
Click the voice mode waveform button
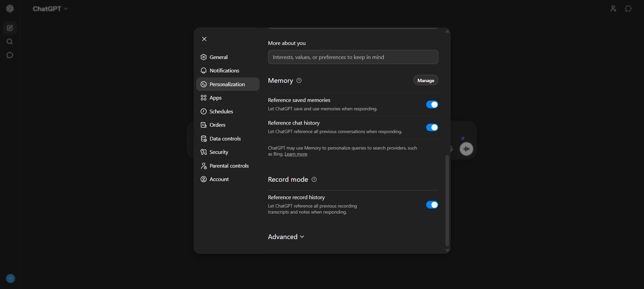click(x=466, y=149)
